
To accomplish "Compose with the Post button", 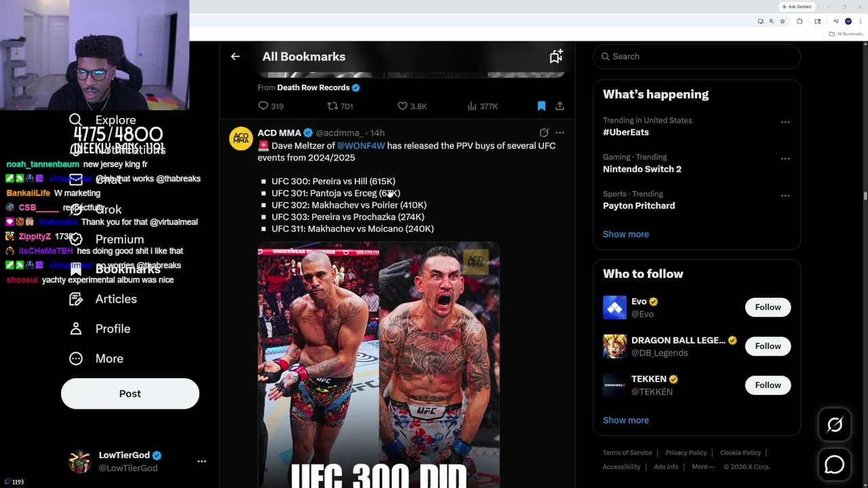I will coord(130,394).
